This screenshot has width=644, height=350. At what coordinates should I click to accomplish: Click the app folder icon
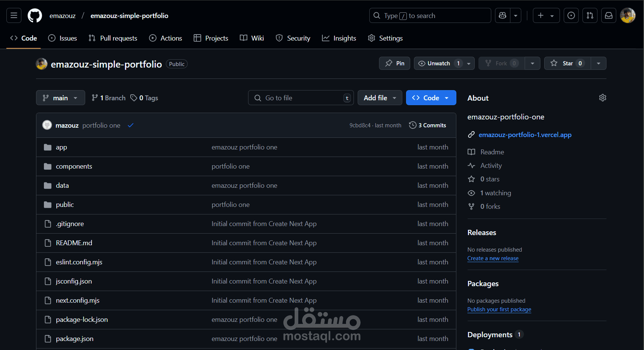48,147
